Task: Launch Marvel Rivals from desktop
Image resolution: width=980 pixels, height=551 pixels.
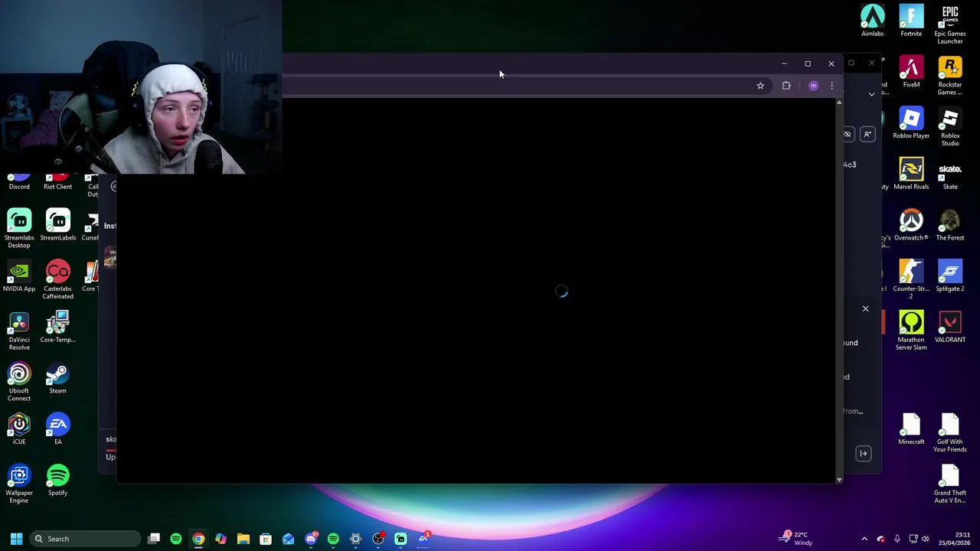Action: click(x=911, y=173)
